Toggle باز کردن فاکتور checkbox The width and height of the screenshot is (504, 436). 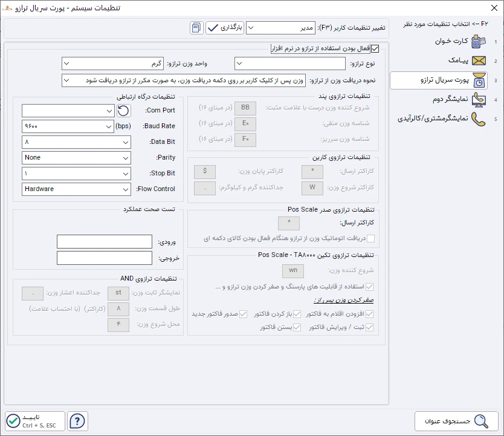point(297,314)
